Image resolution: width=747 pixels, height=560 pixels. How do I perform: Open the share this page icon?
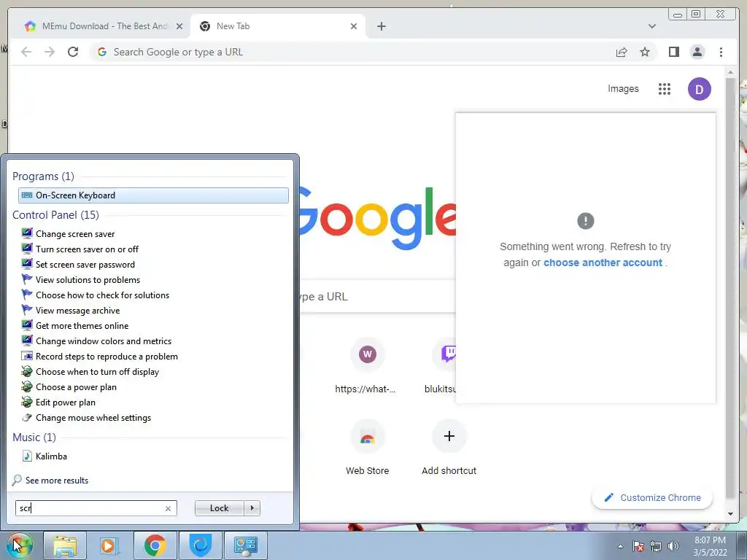point(622,52)
